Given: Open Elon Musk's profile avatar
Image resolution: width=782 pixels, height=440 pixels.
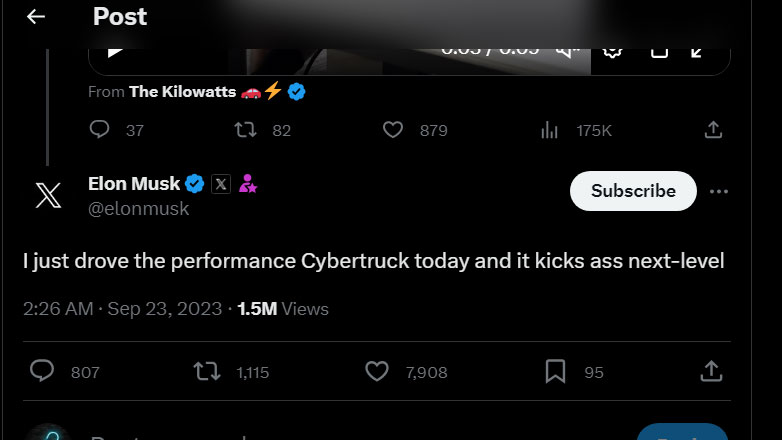Looking at the screenshot, I should [x=48, y=194].
